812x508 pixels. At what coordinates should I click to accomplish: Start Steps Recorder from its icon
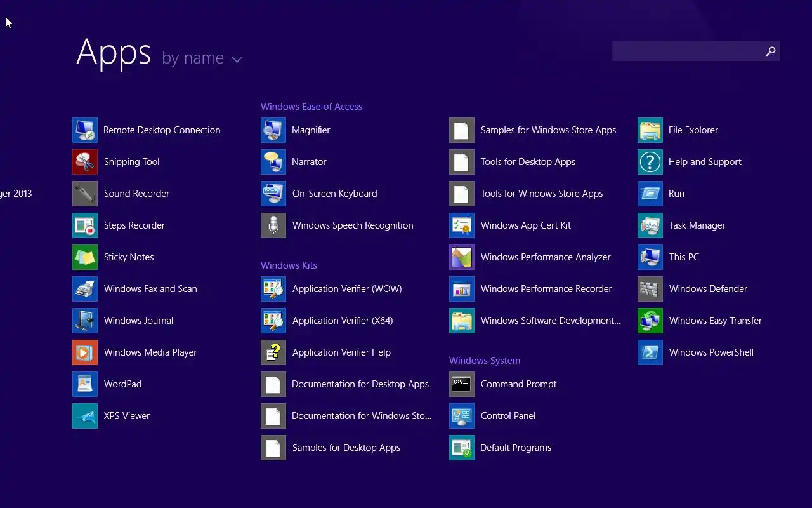(85, 225)
